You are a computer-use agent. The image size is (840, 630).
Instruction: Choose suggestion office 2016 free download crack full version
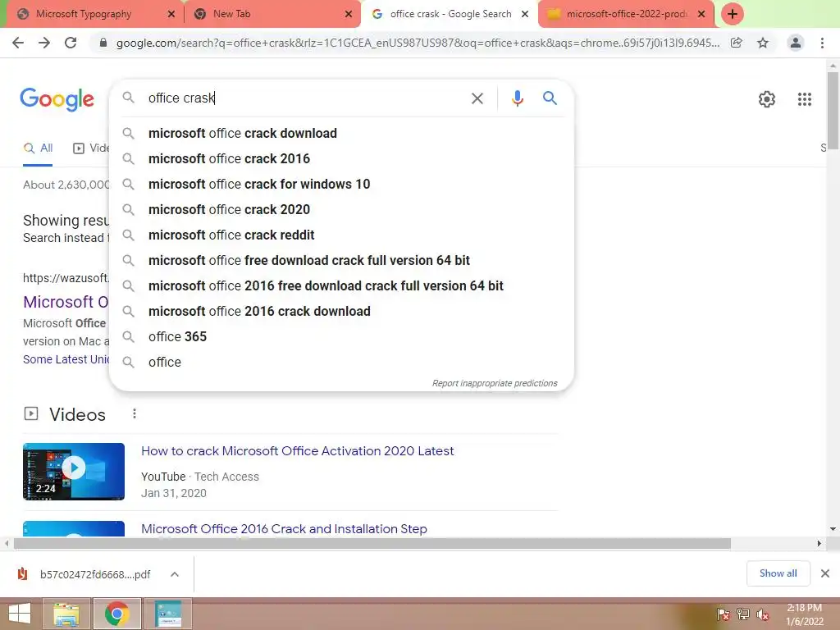(x=341, y=285)
